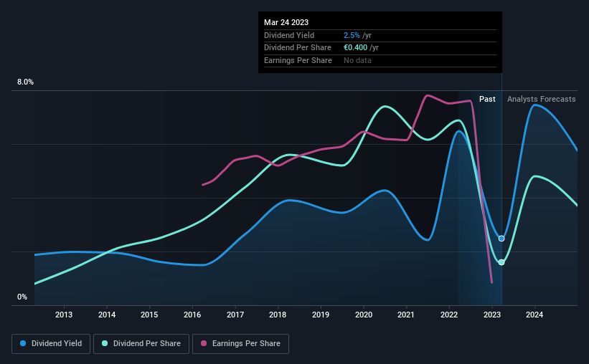
Task: Click the Analysts Forecasts label
Action: coord(542,99)
